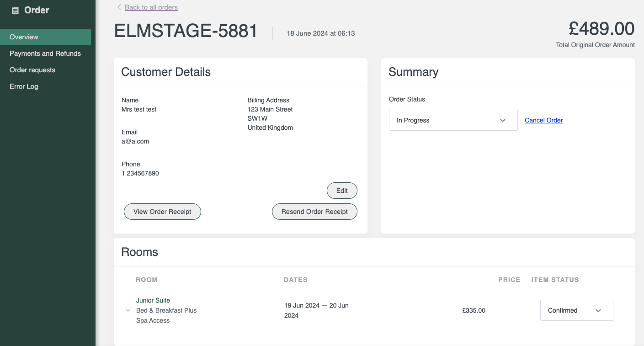This screenshot has width=644, height=346.
Task: Click the Customer Details heading
Action: coord(166,72)
